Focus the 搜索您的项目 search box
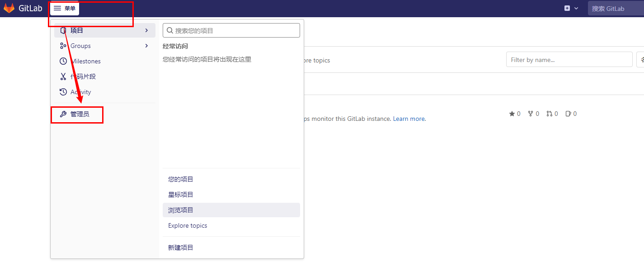The height and width of the screenshot is (277, 644). 231,30
